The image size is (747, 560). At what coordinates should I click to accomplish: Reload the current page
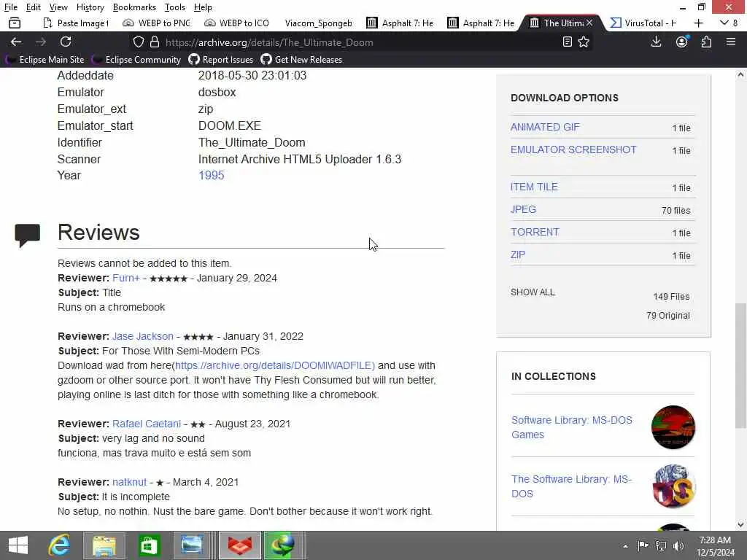coord(66,42)
